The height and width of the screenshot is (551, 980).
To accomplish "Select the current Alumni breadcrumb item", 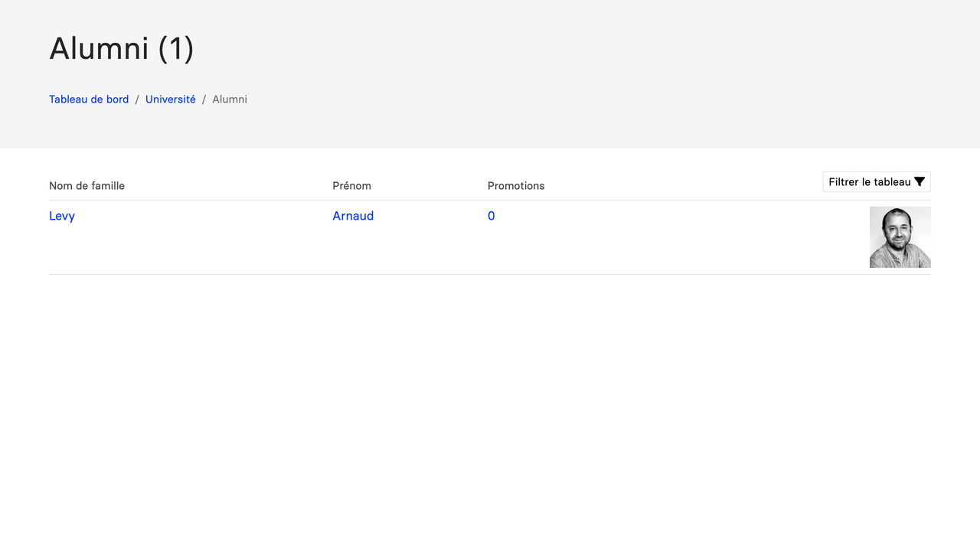I will [230, 99].
